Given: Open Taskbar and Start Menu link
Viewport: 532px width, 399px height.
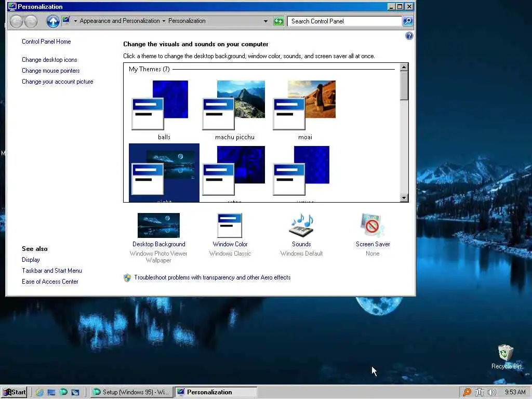Looking at the screenshot, I should 52,270.
